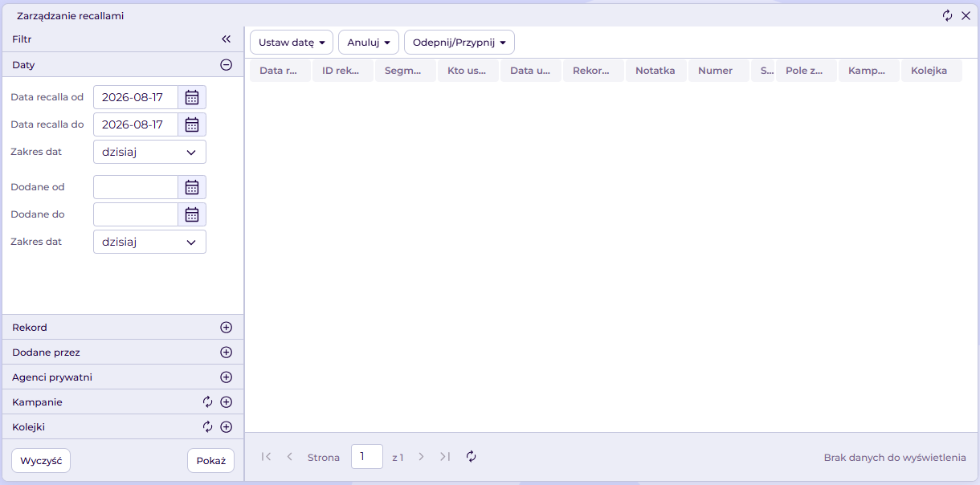Sort by the Rekor... column header
This screenshot has width=980, height=485.
coord(593,71)
